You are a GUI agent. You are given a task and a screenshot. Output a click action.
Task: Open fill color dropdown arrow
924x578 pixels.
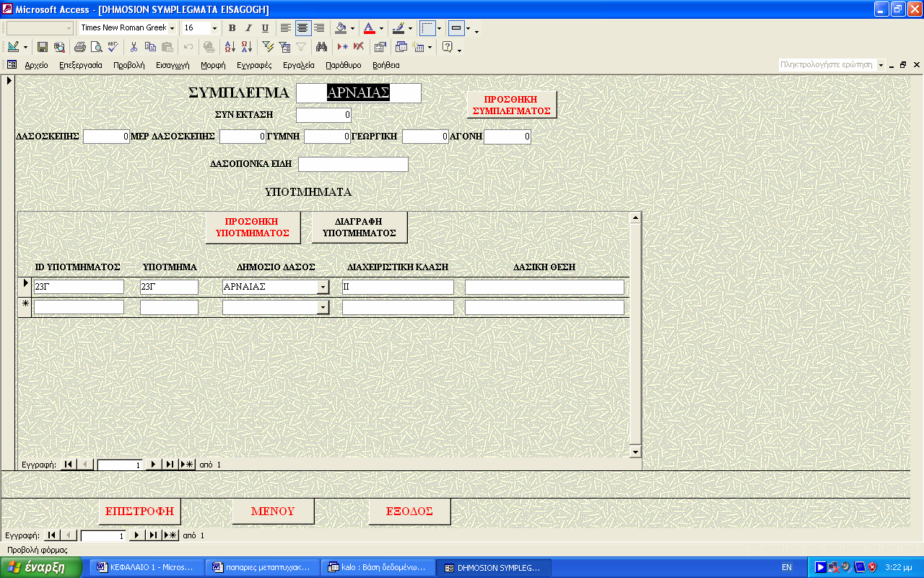[353, 28]
